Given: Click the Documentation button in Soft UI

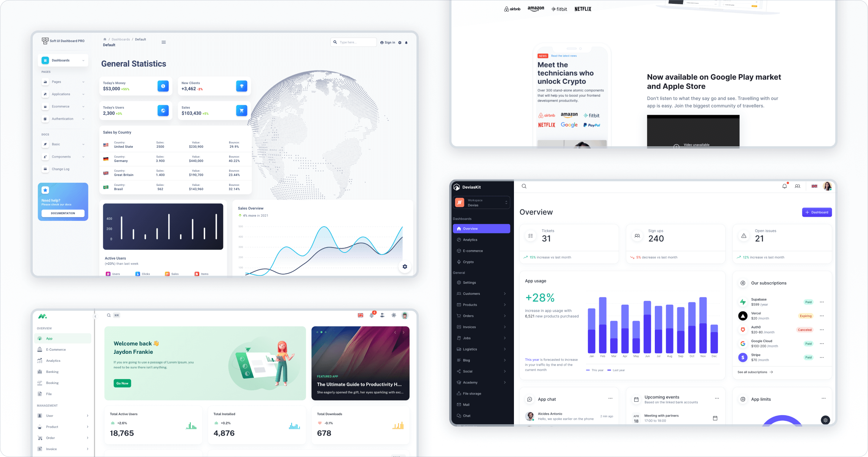Looking at the screenshot, I should click(x=63, y=213).
